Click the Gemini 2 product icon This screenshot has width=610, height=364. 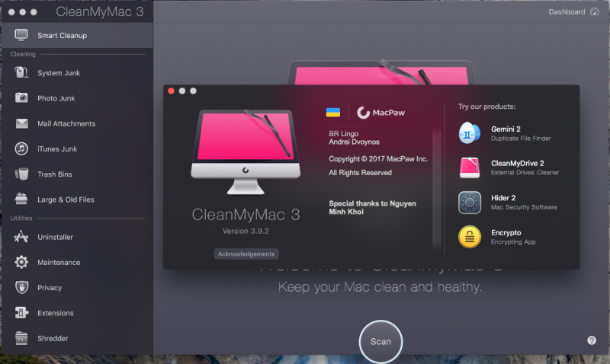pos(470,133)
